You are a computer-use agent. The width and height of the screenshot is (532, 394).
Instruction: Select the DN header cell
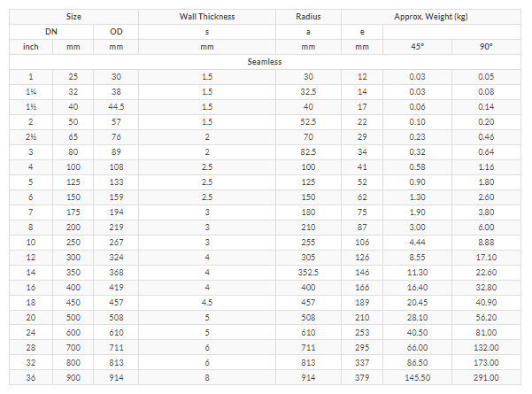pyautogui.click(x=51, y=32)
